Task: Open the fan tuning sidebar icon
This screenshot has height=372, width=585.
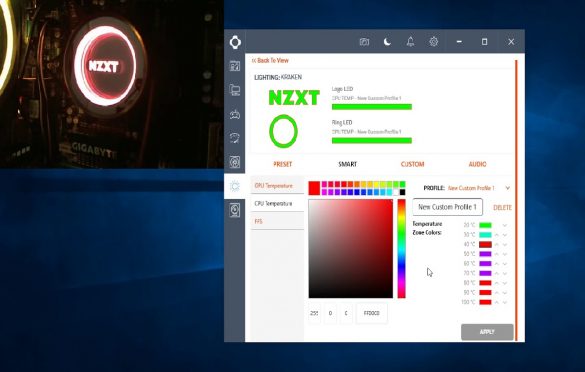Action: 235,162
